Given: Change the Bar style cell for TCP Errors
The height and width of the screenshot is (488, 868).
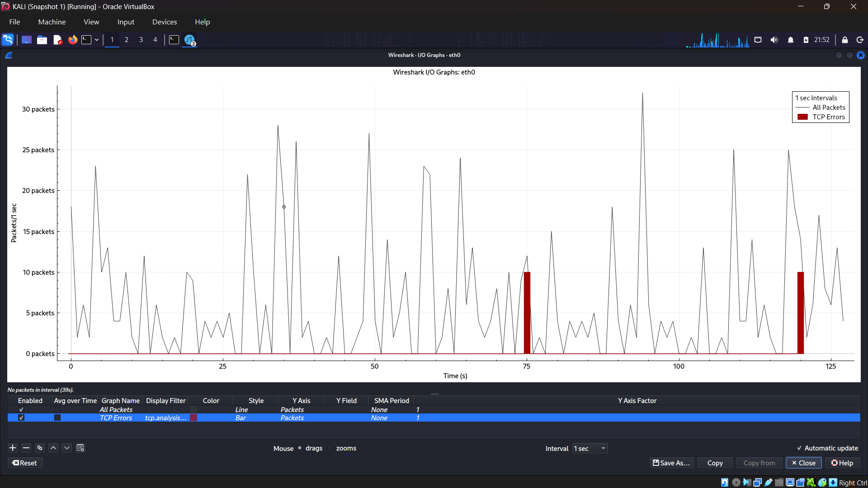Looking at the screenshot, I should point(255,418).
